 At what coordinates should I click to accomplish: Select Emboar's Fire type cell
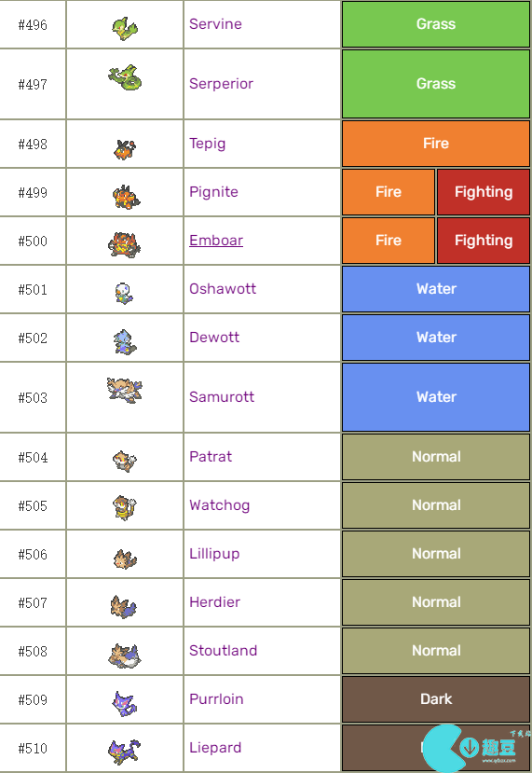coord(389,240)
